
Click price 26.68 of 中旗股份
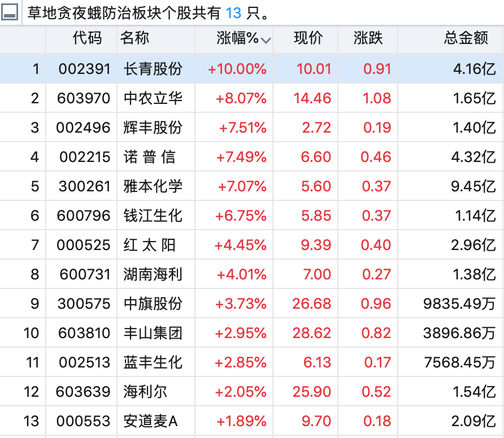312,304
